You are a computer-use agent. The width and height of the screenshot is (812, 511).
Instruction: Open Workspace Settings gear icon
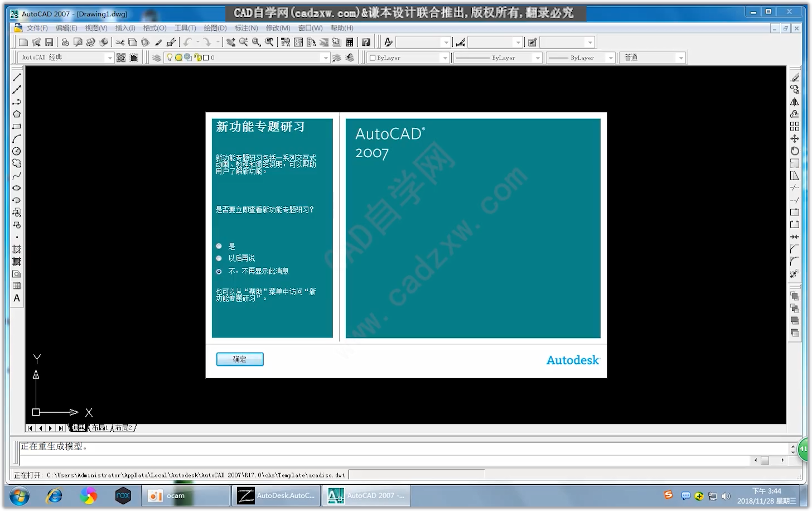[121, 57]
